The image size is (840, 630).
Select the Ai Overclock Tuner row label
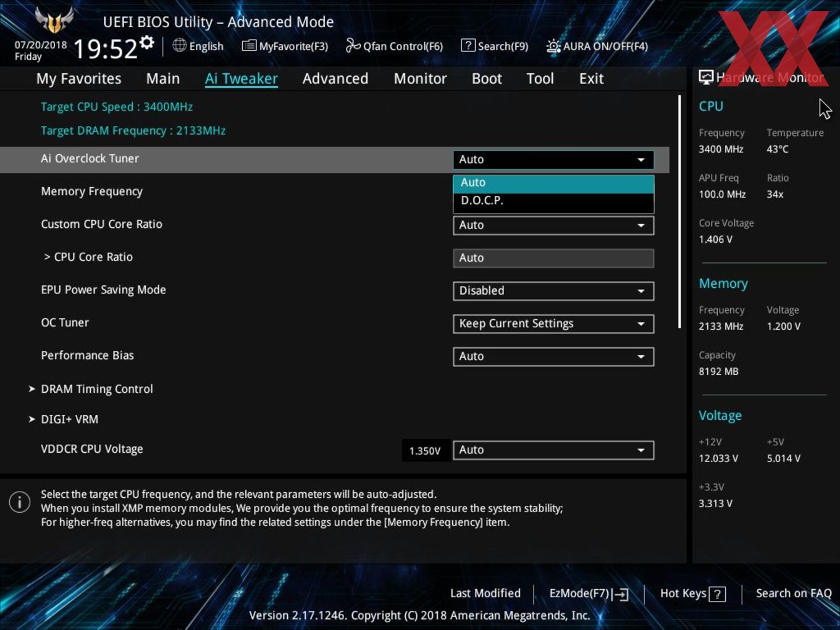pyautogui.click(x=90, y=159)
